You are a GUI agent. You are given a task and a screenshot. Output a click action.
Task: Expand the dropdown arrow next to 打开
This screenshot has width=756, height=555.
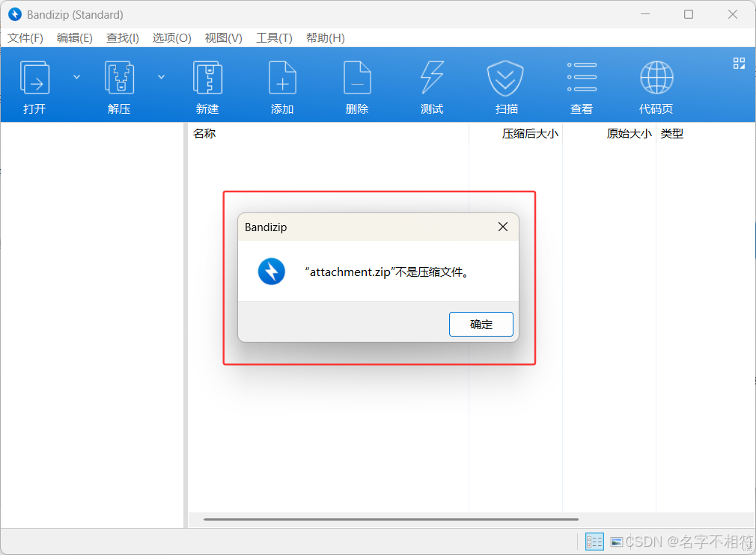(x=76, y=77)
